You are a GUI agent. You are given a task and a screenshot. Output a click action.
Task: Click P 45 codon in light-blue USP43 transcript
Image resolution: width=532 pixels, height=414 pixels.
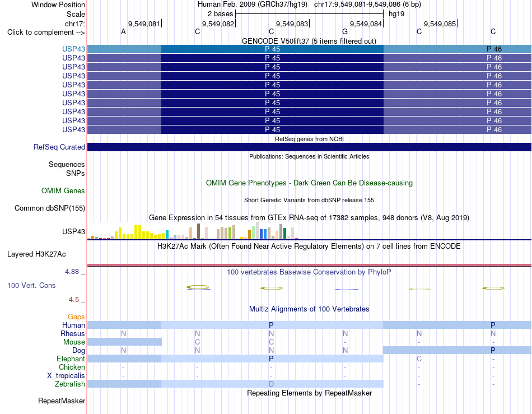(x=273, y=49)
